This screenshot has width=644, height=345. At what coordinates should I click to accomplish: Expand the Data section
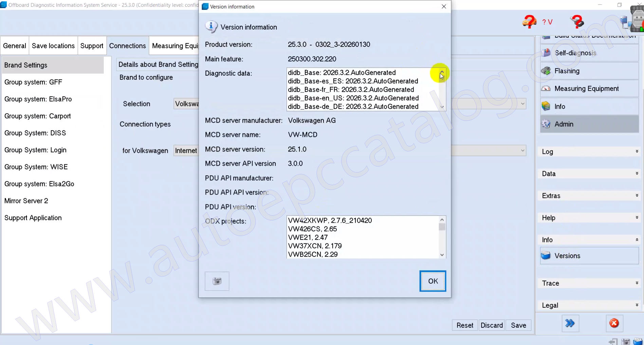coord(589,174)
